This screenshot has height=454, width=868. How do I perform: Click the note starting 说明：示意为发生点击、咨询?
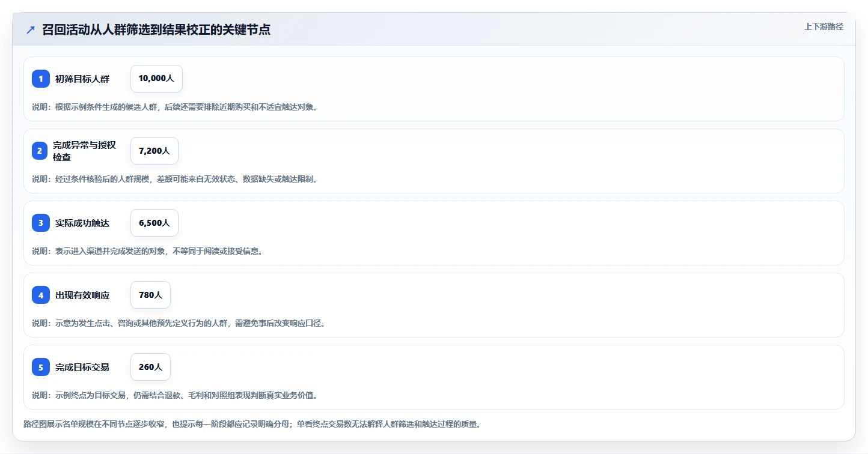(x=179, y=323)
